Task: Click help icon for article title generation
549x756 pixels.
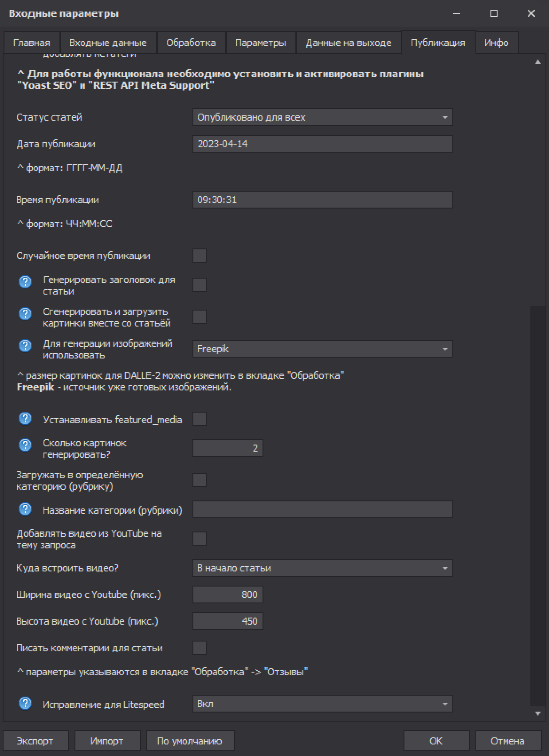Action: [x=25, y=282]
